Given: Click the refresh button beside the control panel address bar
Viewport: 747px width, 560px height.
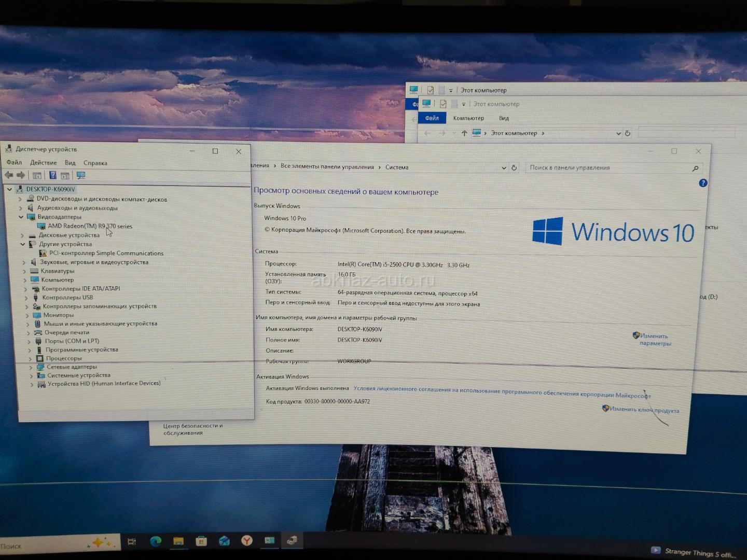Looking at the screenshot, I should point(514,167).
